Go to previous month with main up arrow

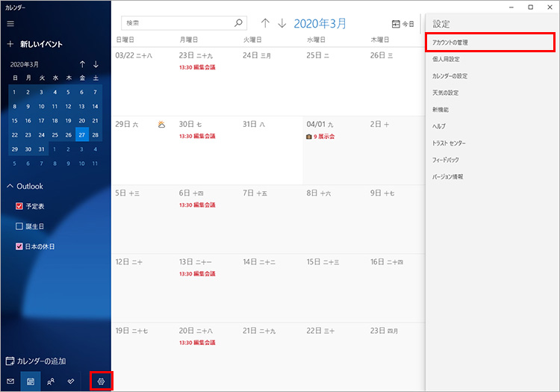pyautogui.click(x=265, y=23)
